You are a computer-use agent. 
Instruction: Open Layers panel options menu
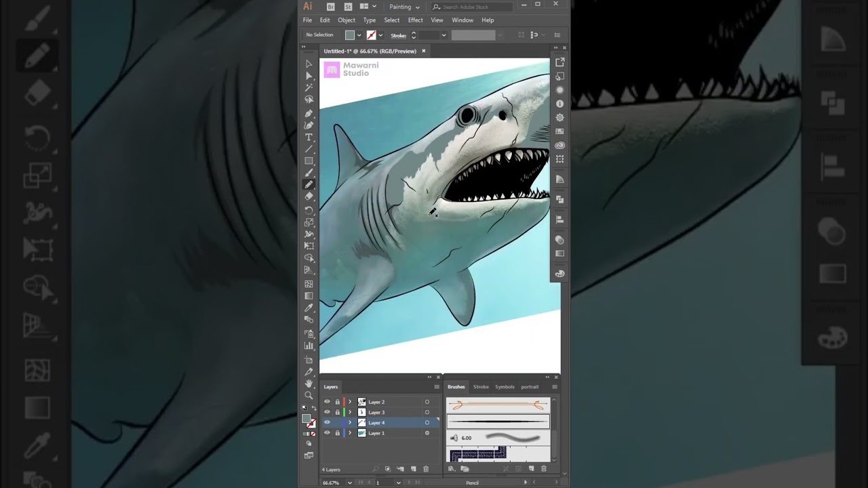click(x=437, y=387)
